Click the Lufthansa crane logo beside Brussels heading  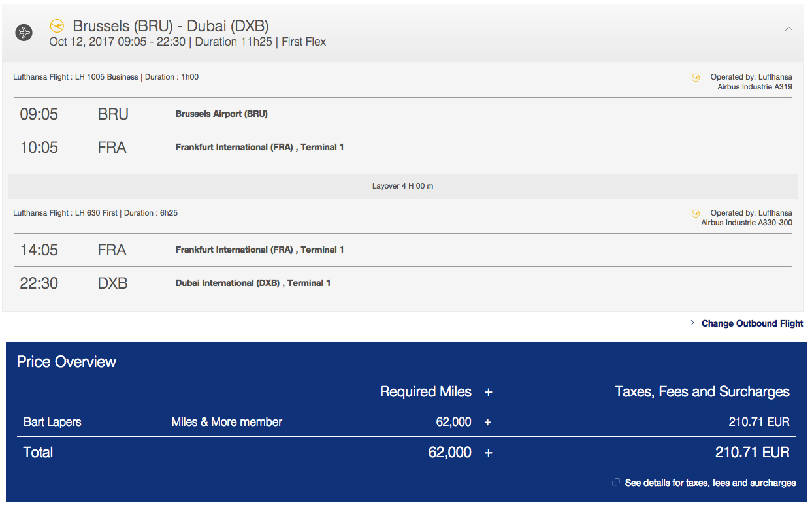tap(57, 26)
